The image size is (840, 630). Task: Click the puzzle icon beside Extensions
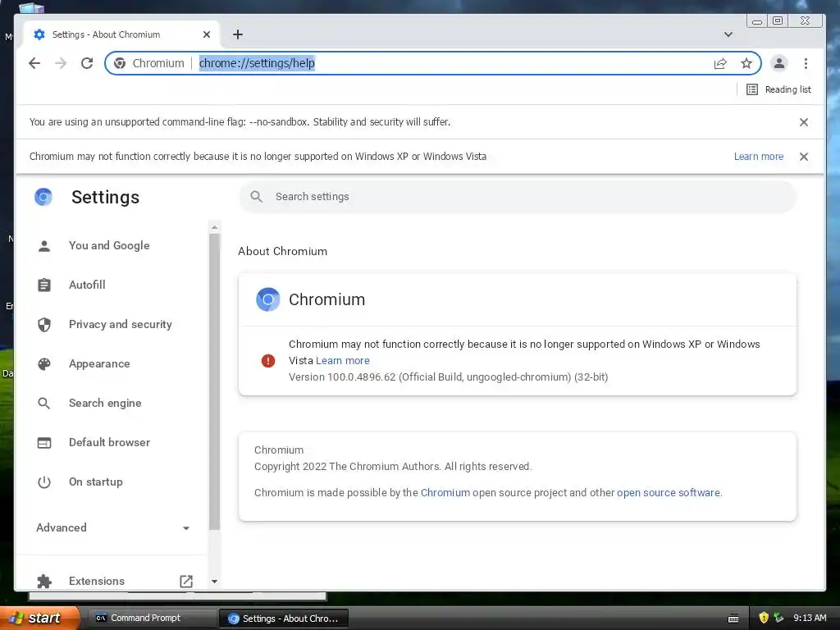44,582
